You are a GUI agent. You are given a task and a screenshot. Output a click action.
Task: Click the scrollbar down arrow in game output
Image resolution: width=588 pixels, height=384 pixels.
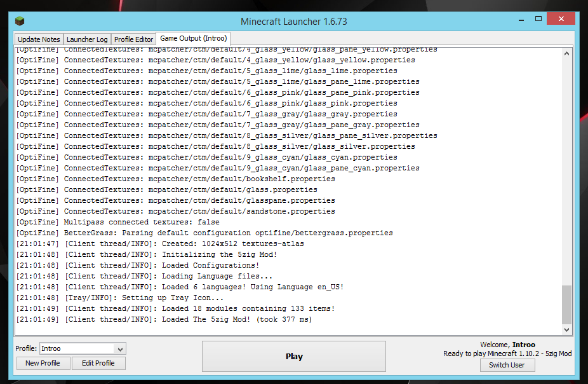(566, 329)
